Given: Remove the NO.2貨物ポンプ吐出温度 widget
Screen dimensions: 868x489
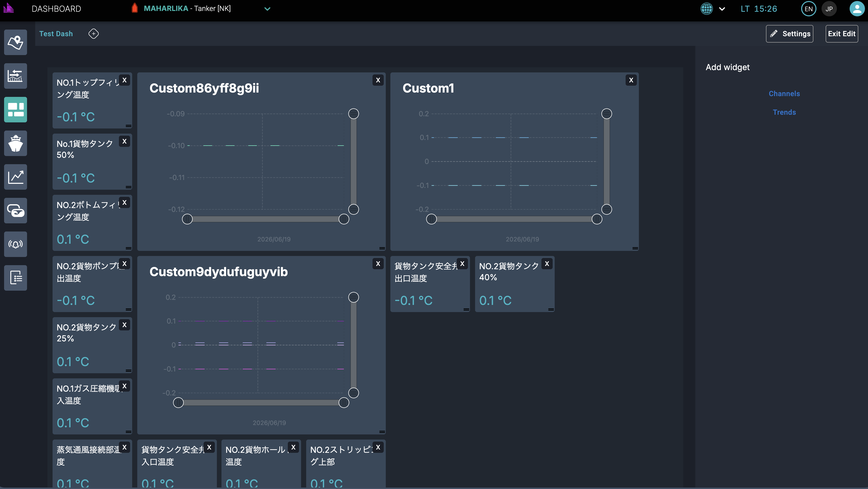Looking at the screenshot, I should (124, 264).
